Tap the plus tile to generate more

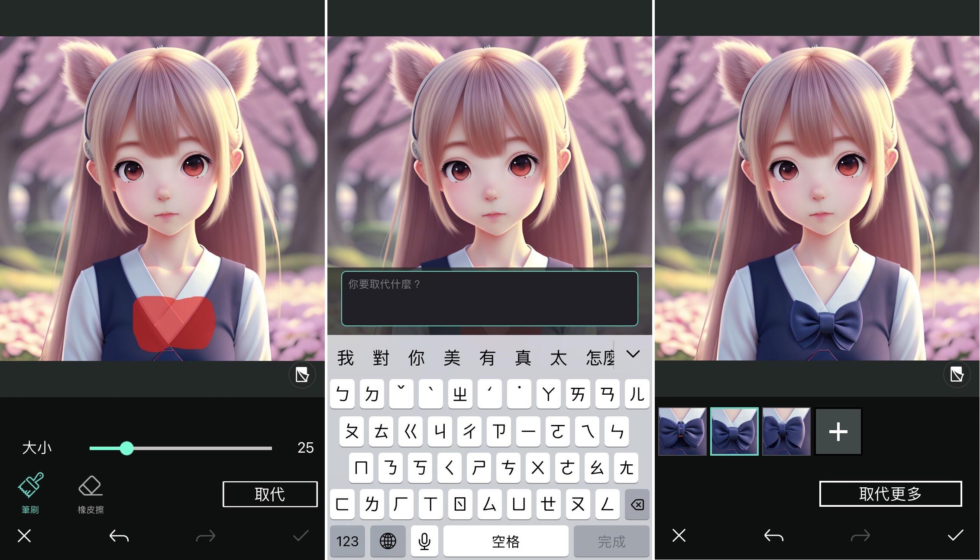point(838,431)
